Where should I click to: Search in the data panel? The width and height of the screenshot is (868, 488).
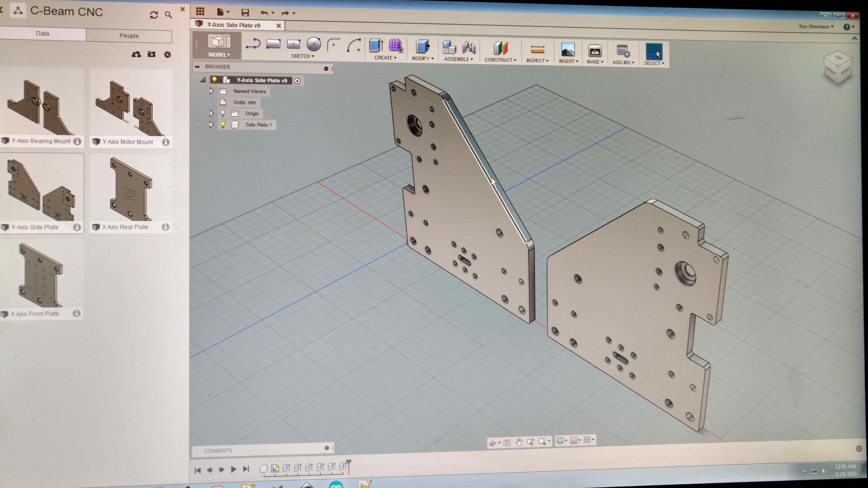168,15
